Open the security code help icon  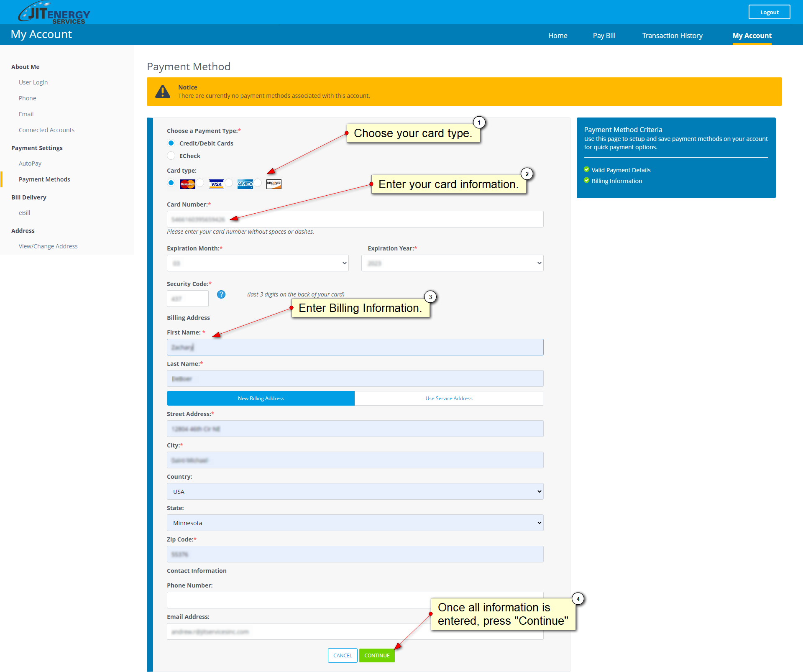(221, 294)
